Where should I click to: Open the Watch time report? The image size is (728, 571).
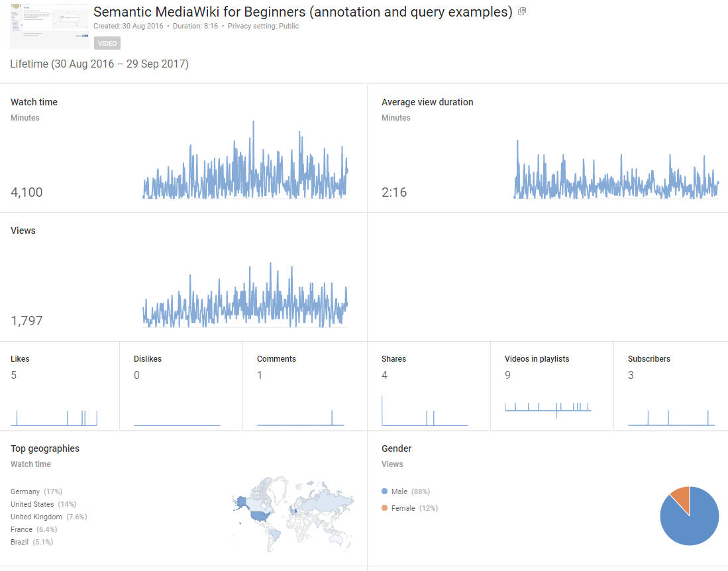tap(34, 102)
